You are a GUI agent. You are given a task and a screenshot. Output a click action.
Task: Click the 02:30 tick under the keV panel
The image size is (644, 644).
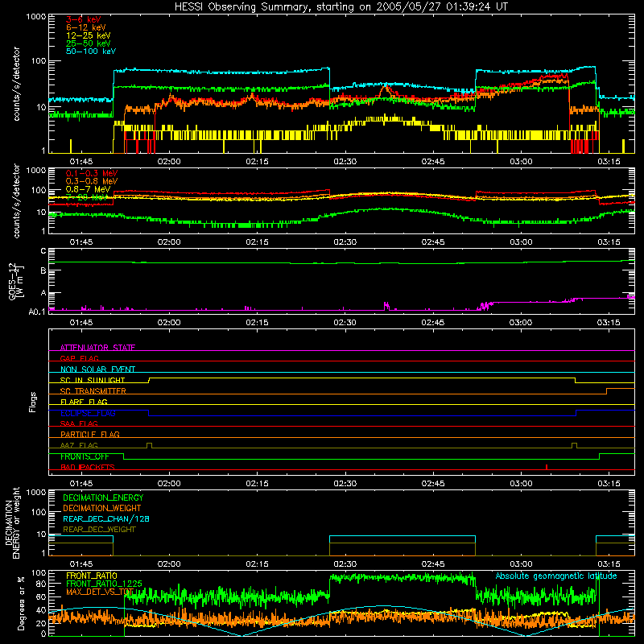(345, 162)
